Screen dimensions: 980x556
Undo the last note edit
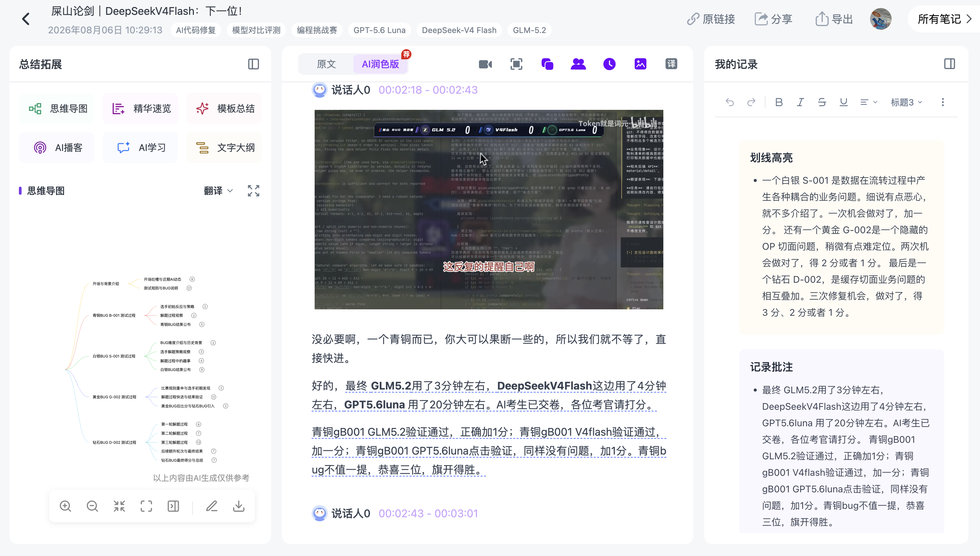[730, 102]
